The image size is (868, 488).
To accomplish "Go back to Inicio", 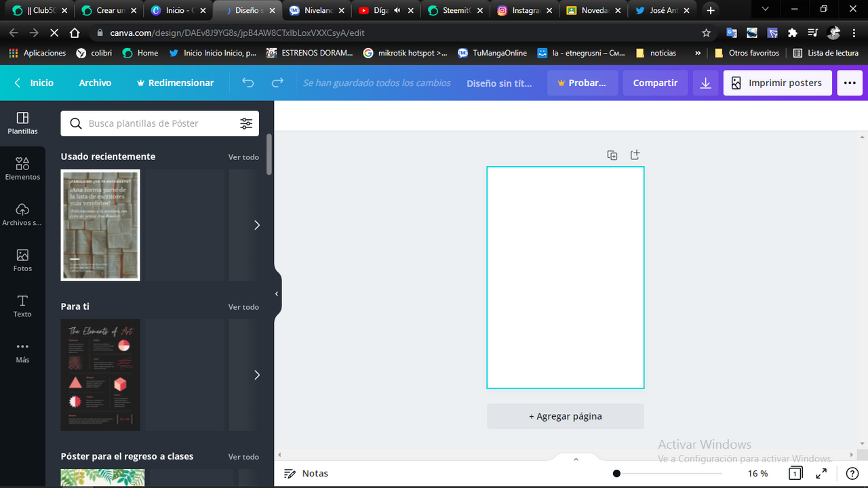I will 34,83.
